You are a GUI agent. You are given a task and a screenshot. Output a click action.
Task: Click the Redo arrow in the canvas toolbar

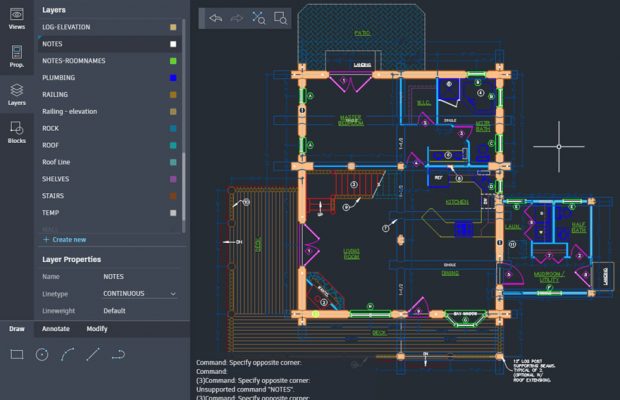237,18
